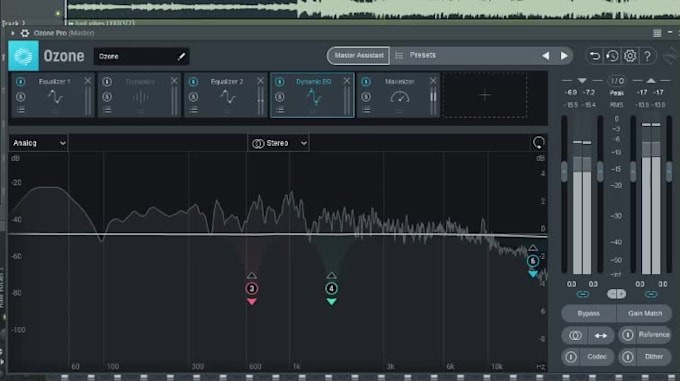680x381 pixels.
Task: Remove the Dynamics module
Action: 174,81
